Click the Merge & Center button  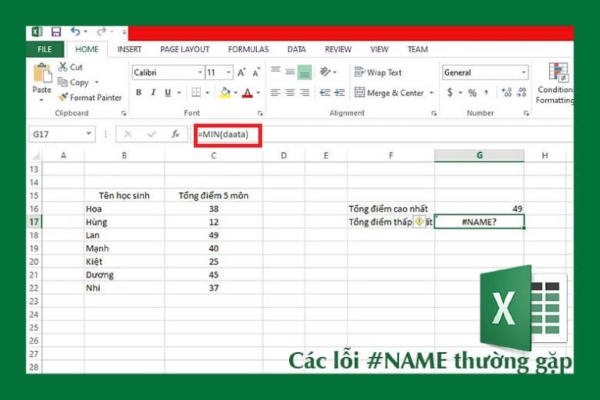pos(390,93)
